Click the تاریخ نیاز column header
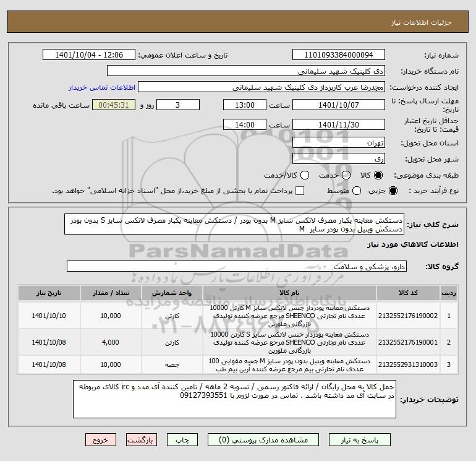This screenshot has width=476, height=461. (x=49, y=293)
